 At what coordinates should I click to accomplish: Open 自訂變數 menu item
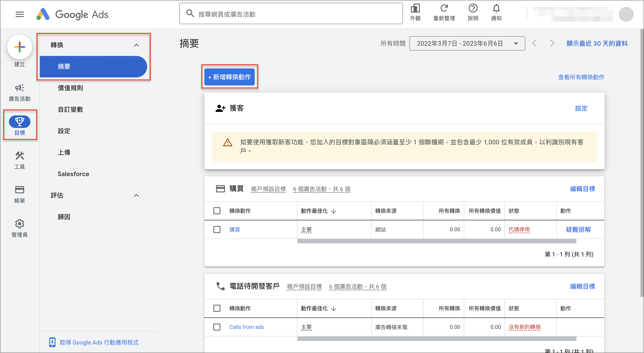point(70,109)
